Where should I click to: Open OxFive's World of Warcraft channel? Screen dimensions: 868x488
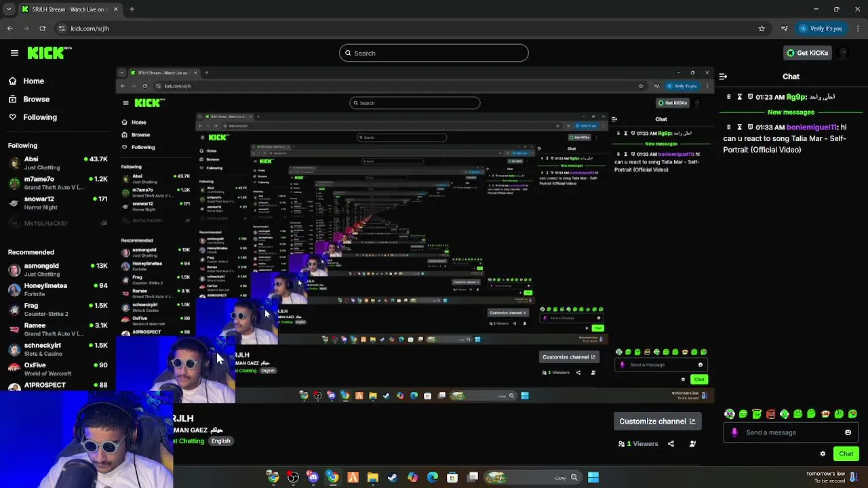click(x=58, y=369)
